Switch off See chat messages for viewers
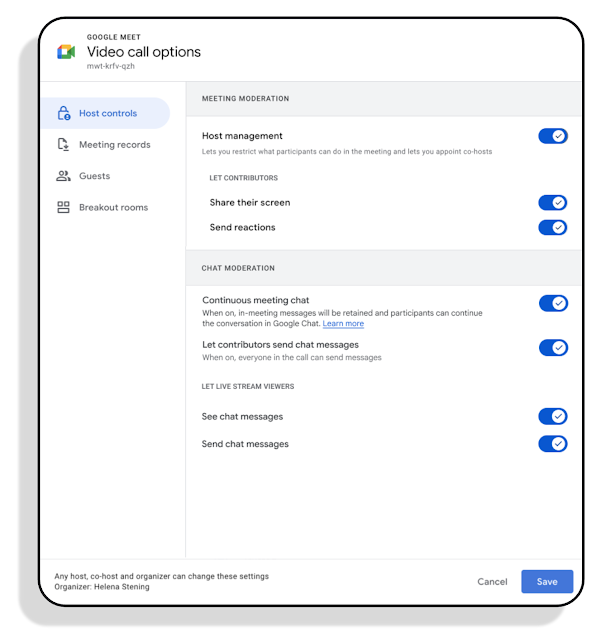 tap(552, 417)
